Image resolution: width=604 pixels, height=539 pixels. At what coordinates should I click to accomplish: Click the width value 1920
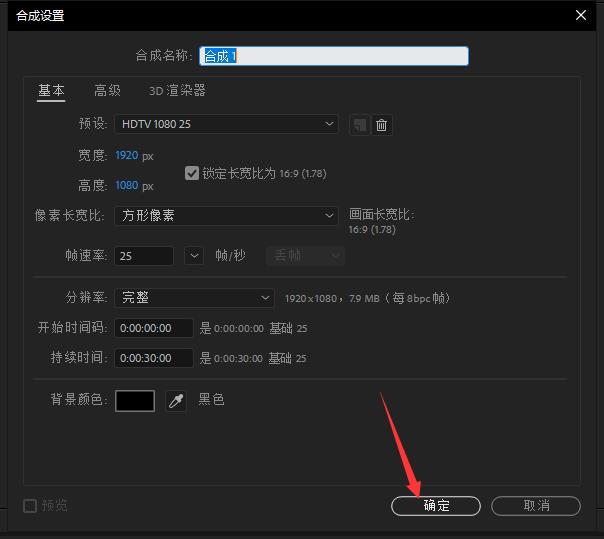pyautogui.click(x=126, y=156)
